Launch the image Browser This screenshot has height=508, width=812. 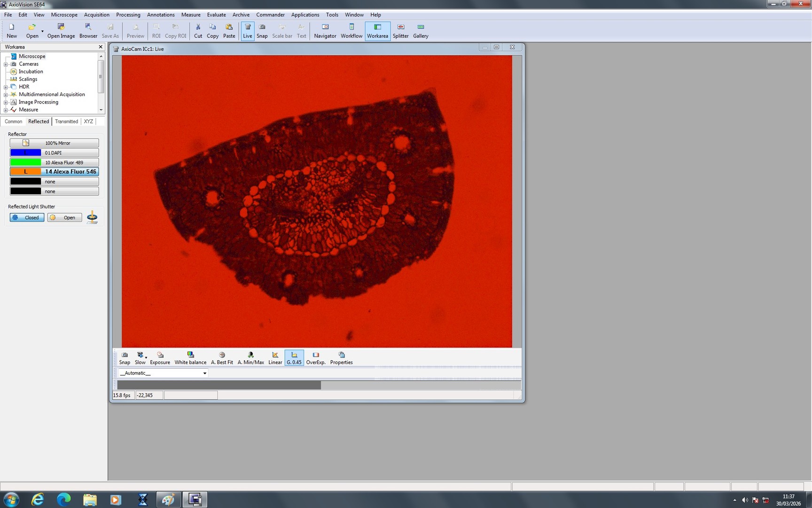[88, 31]
